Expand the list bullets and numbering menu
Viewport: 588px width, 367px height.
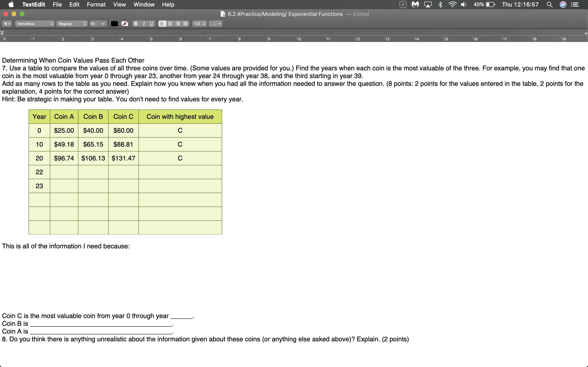pyautogui.click(x=216, y=23)
